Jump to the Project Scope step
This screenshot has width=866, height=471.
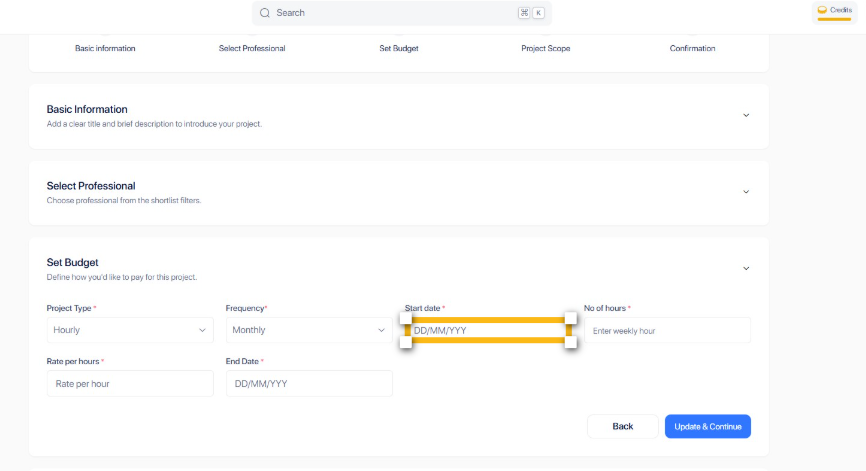click(546, 48)
